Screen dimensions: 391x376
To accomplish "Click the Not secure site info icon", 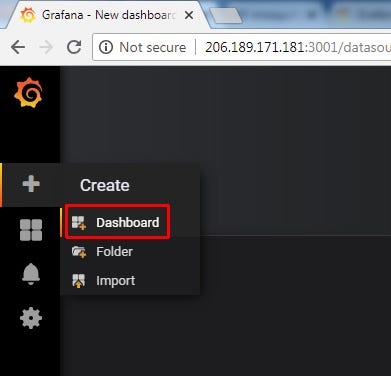I will [106, 47].
